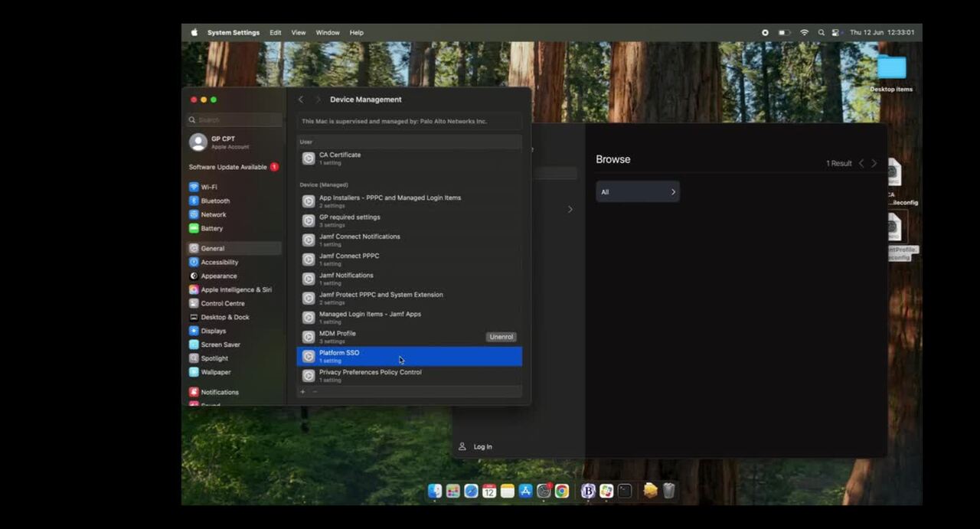Go to Apple Intelligence & Siri settings
980x529 pixels.
(x=236, y=289)
